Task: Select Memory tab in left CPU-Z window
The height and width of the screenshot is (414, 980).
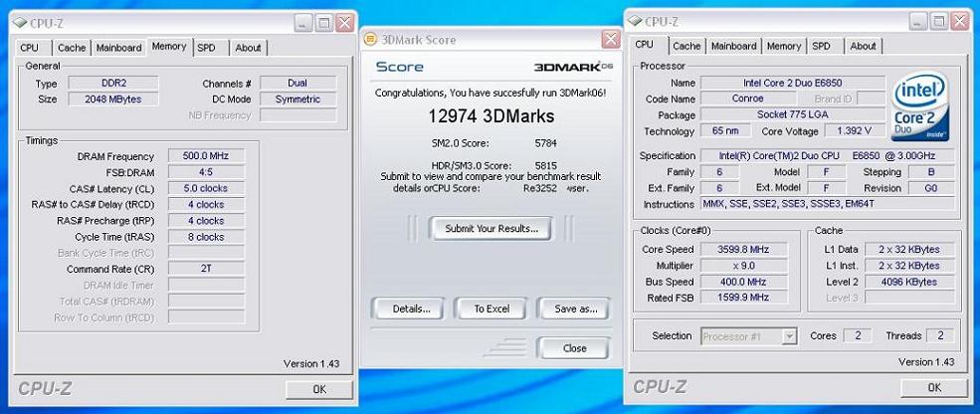Action: click(169, 47)
